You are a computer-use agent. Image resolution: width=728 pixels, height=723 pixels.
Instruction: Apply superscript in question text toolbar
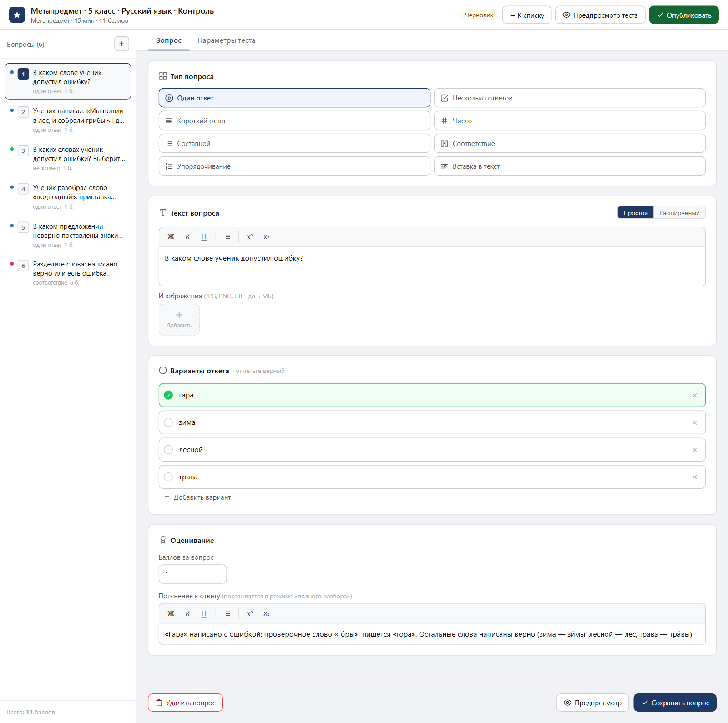click(250, 237)
